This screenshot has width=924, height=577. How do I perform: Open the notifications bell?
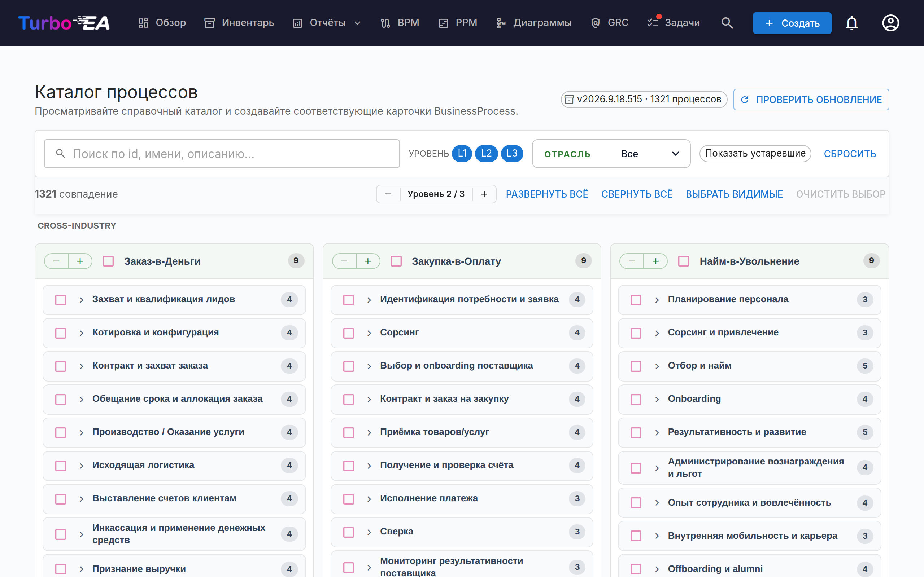click(851, 23)
